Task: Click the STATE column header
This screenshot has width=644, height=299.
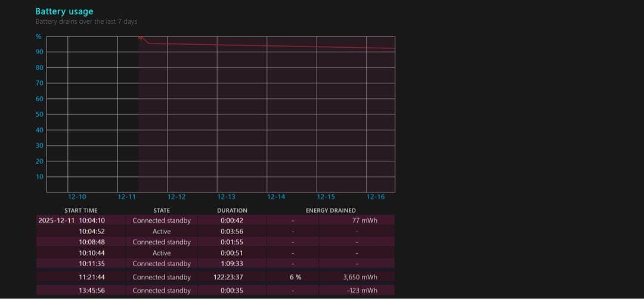Action: (162, 210)
